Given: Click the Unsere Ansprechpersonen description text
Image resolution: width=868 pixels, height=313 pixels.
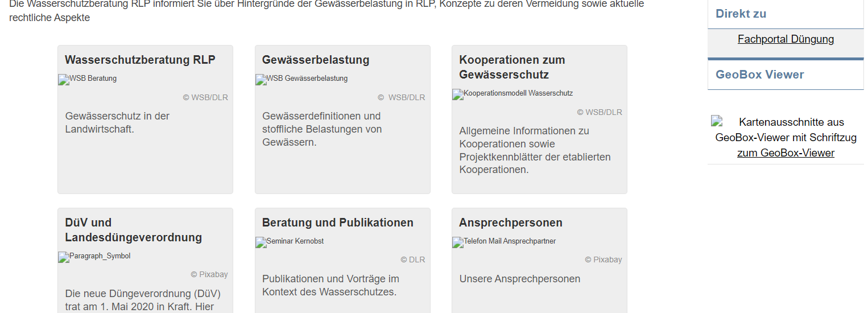Looking at the screenshot, I should point(520,279).
